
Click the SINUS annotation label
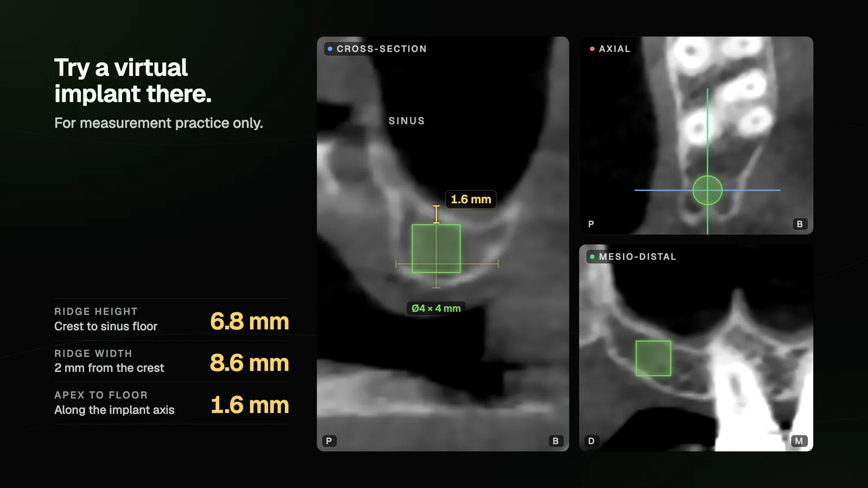point(407,121)
